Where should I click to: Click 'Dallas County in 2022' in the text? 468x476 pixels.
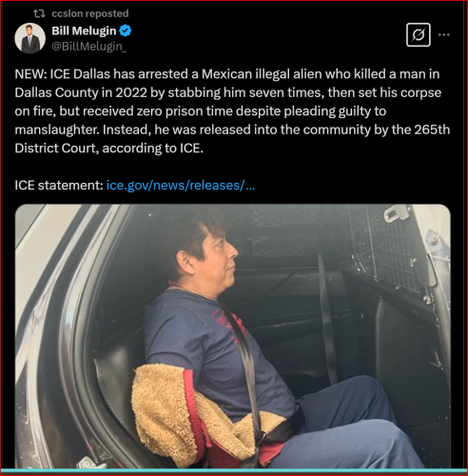[x=81, y=92]
